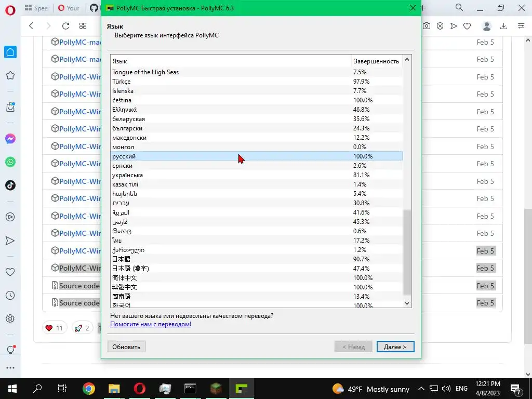Screen dimensions: 532x399
Task: Select қазақ тілі language row
Action: [x=257, y=184]
